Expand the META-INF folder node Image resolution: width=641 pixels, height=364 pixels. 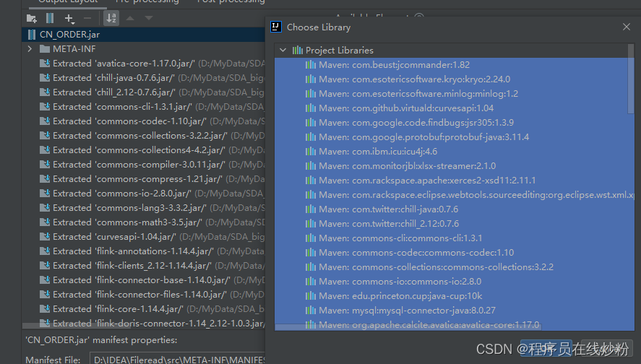tap(30, 49)
